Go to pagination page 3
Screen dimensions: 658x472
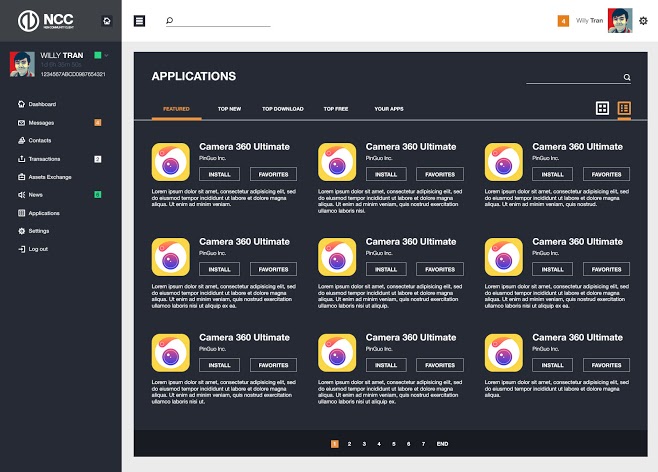(364, 443)
